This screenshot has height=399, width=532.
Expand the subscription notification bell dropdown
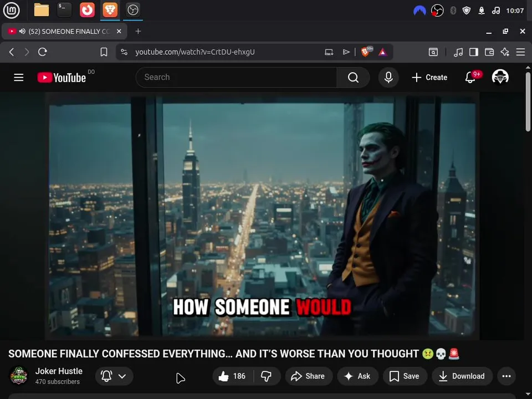(114, 376)
